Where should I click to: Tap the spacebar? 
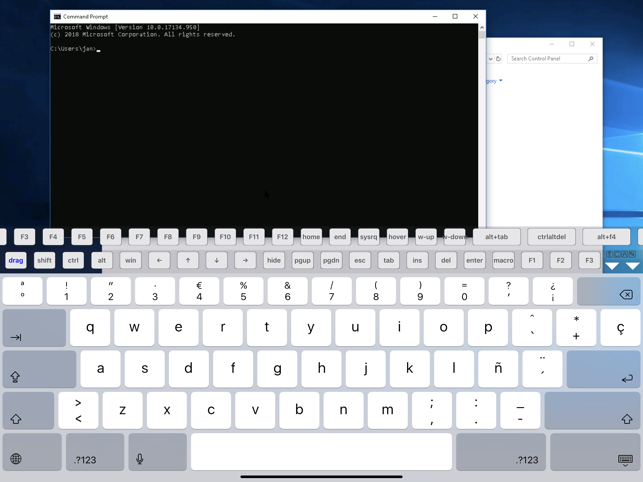[322, 452]
